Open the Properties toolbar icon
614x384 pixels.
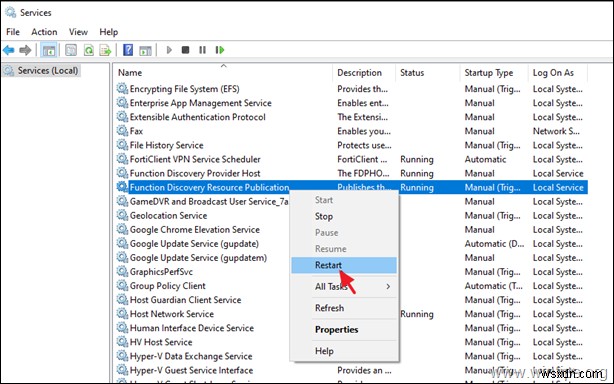point(71,50)
